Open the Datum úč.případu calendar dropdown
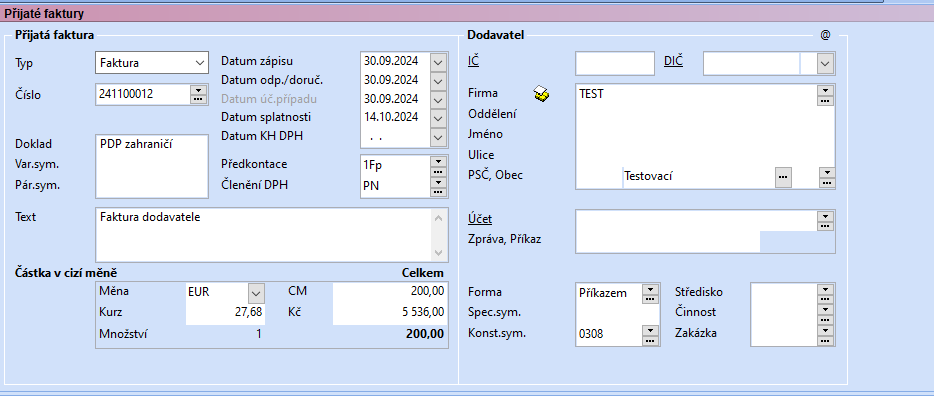 [438, 99]
